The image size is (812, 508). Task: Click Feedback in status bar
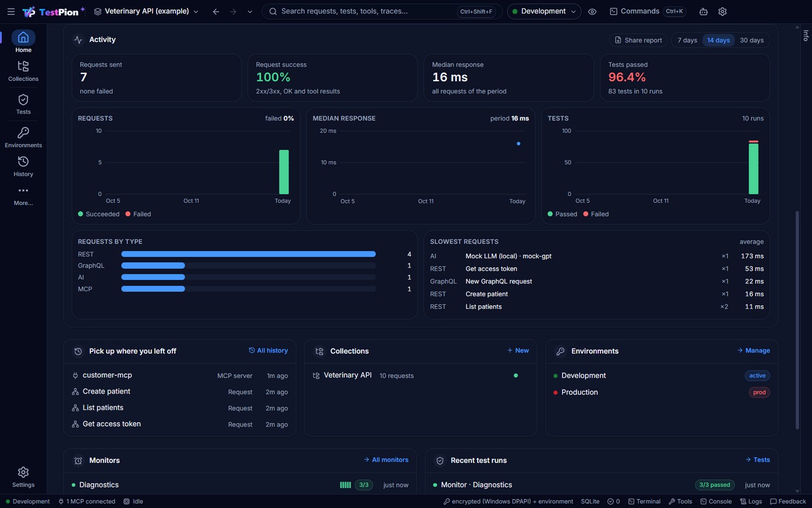[x=788, y=501]
